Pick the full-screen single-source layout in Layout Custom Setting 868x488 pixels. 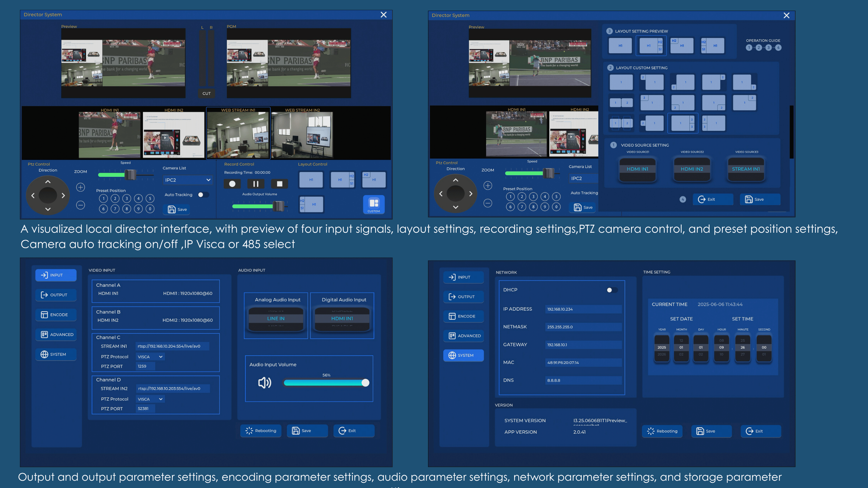[621, 82]
